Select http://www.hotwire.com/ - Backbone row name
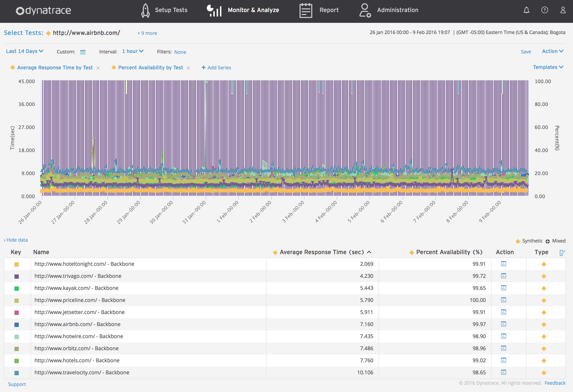The height and width of the screenshot is (392, 573). coord(79,336)
